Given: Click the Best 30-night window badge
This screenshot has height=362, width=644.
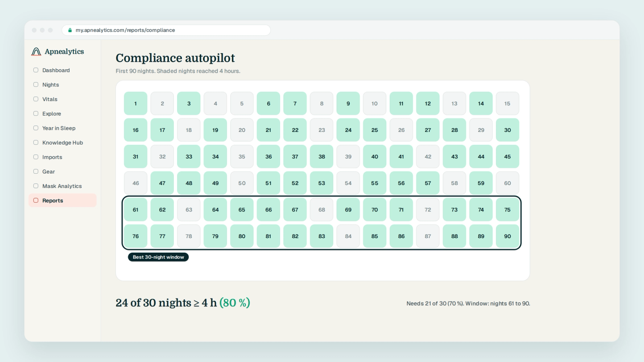Looking at the screenshot, I should tap(158, 257).
